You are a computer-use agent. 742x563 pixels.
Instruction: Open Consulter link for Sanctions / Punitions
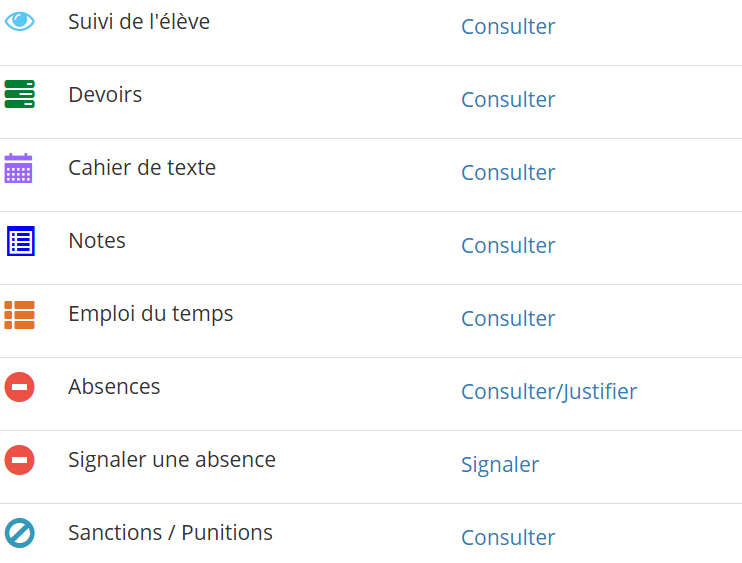(508, 538)
